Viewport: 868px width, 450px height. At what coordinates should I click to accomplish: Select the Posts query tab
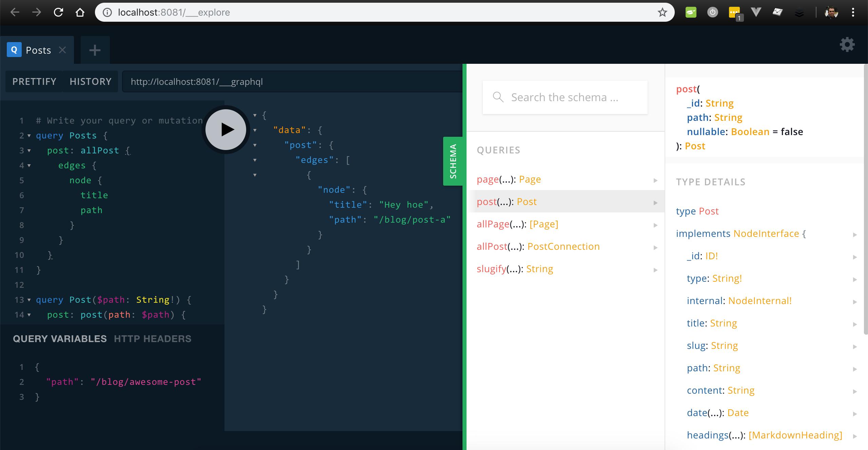[x=37, y=50]
